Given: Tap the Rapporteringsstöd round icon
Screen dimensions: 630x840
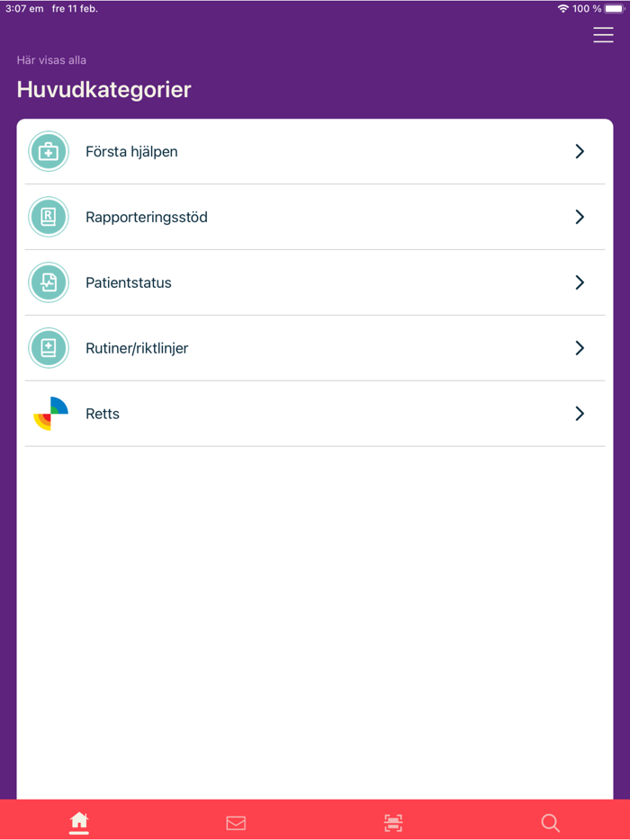Looking at the screenshot, I should [x=49, y=217].
